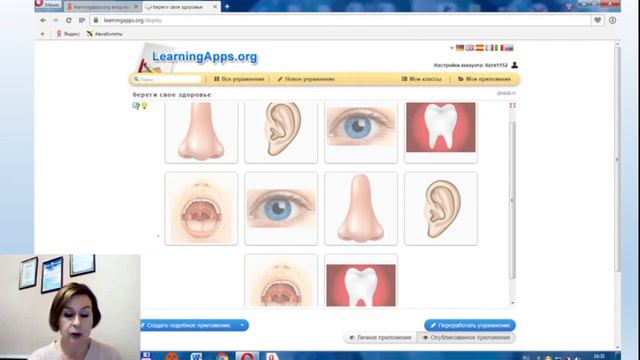Image resolution: width=640 pixels, height=360 pixels.
Task: Click the taskbar clock
Action: 599,356
